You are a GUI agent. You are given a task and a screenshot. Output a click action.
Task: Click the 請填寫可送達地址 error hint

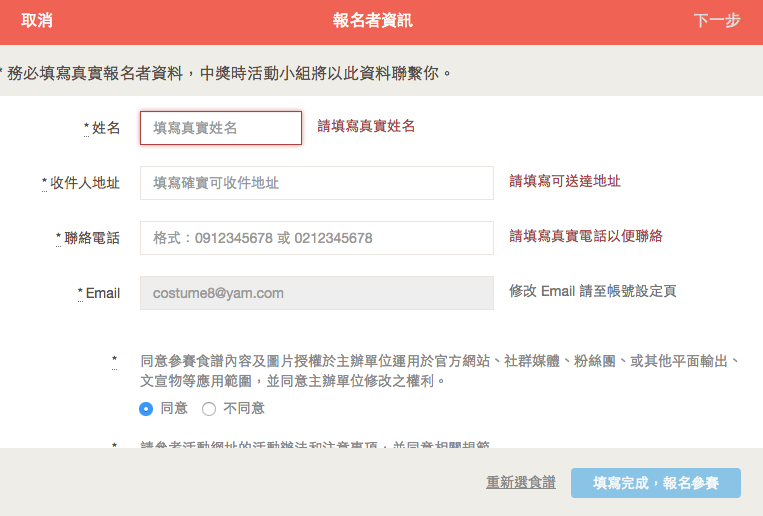[x=565, y=181]
